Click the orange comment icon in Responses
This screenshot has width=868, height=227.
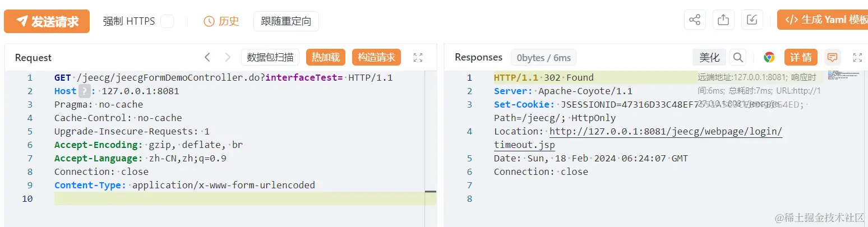[833, 57]
